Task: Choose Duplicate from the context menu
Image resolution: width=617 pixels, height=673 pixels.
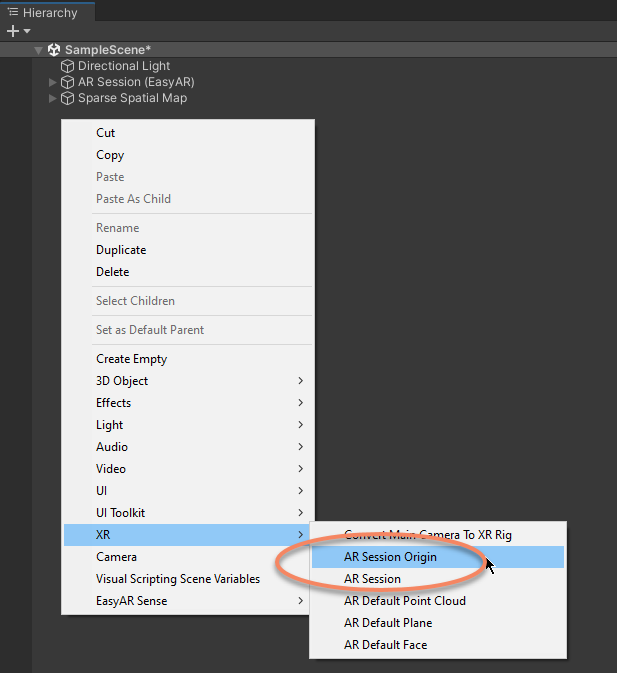Action: tap(188, 250)
